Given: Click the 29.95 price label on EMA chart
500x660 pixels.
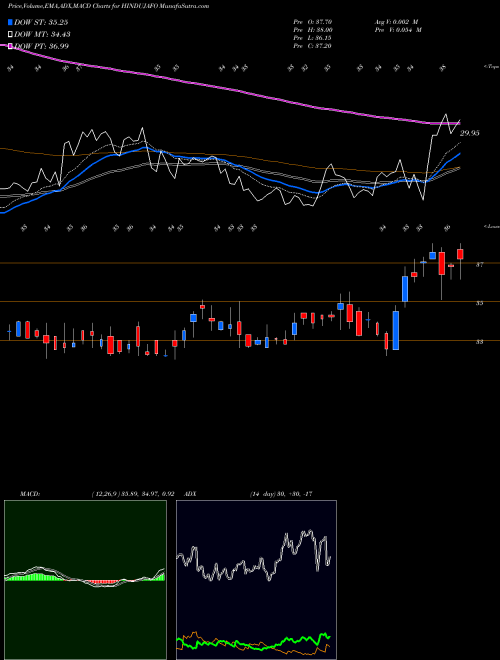Looking at the screenshot, I should 469,133.
